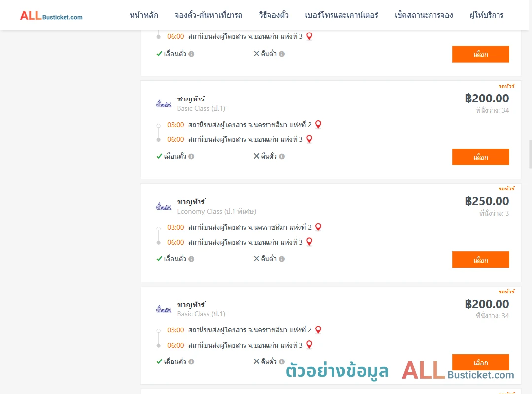The height and width of the screenshot is (394, 532).
Task: Open ผู้ให้บริการ menu item
Action: 486,15
